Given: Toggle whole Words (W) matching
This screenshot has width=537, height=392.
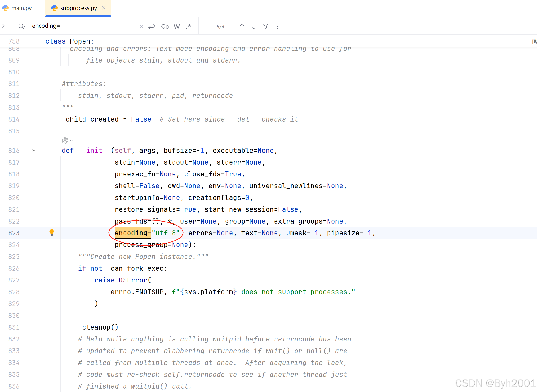Looking at the screenshot, I should pyautogui.click(x=177, y=26).
